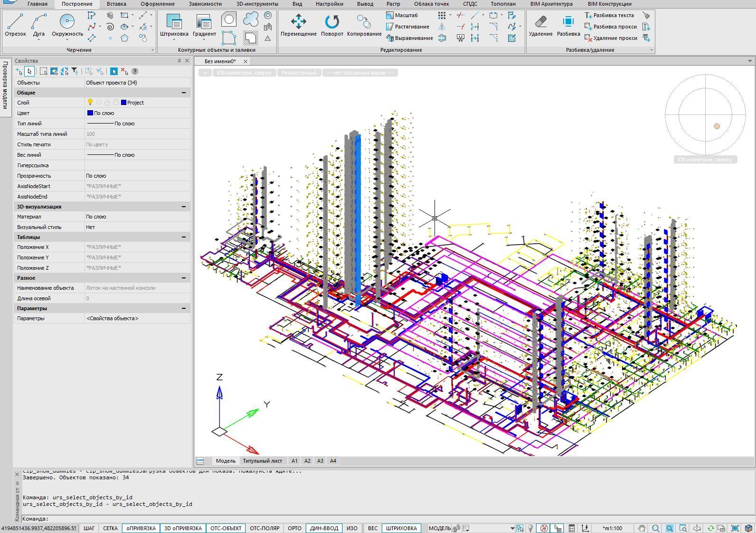
Task: Click the Прозрачность value field
Action: point(137,176)
